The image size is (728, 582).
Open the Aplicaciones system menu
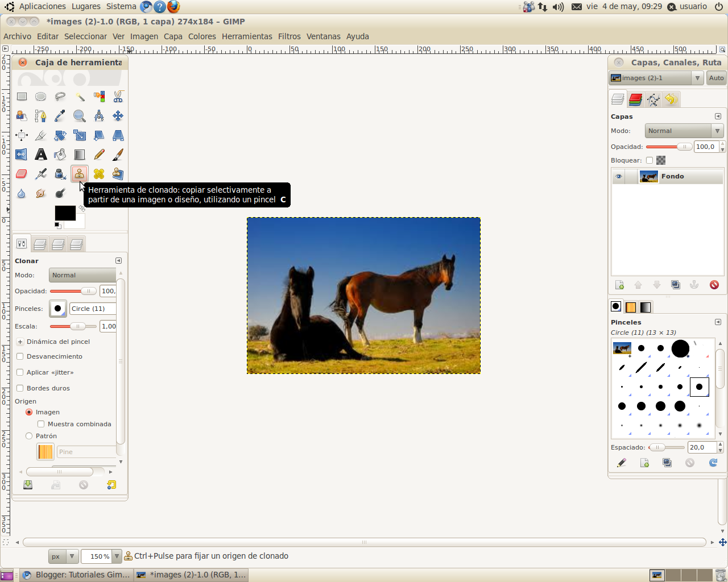point(43,6)
